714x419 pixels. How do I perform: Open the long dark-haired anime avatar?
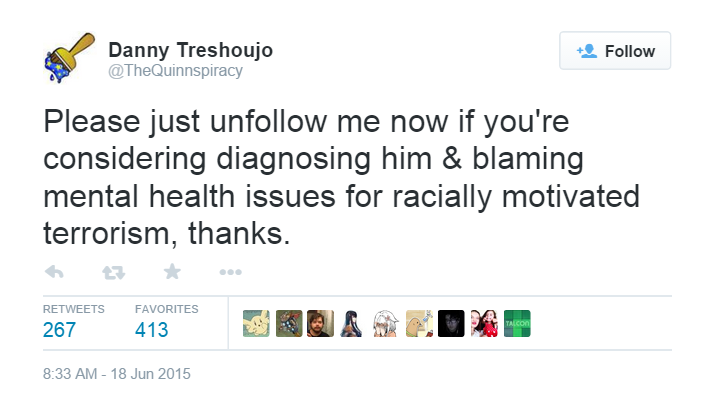(x=352, y=323)
